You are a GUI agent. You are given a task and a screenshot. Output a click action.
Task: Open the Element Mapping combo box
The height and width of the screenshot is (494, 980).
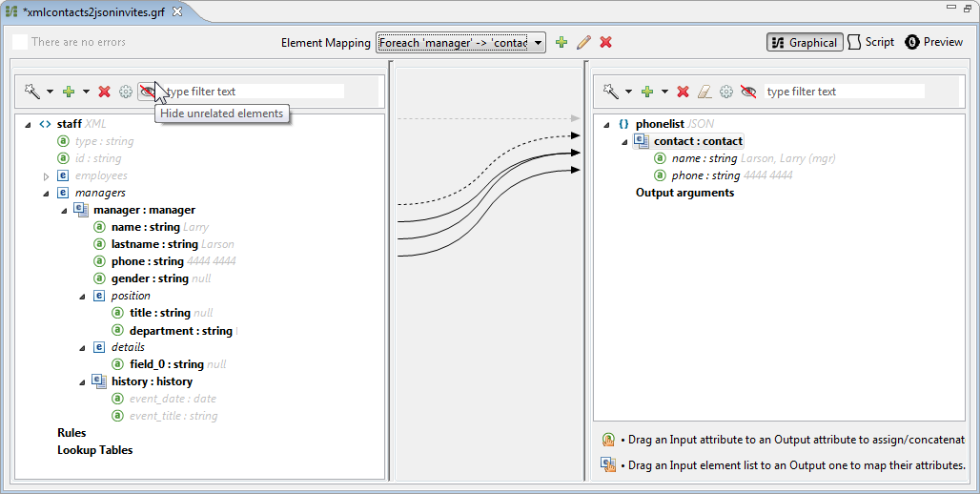tap(460, 42)
